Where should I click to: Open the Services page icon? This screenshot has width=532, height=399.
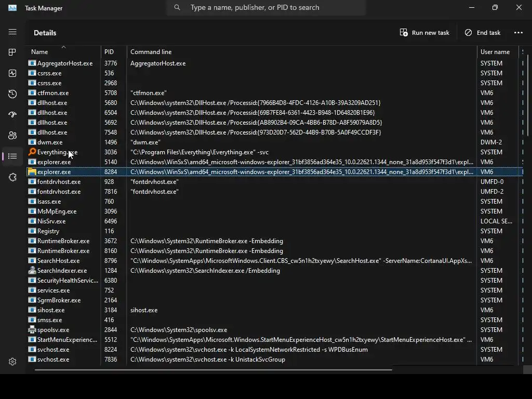click(12, 177)
